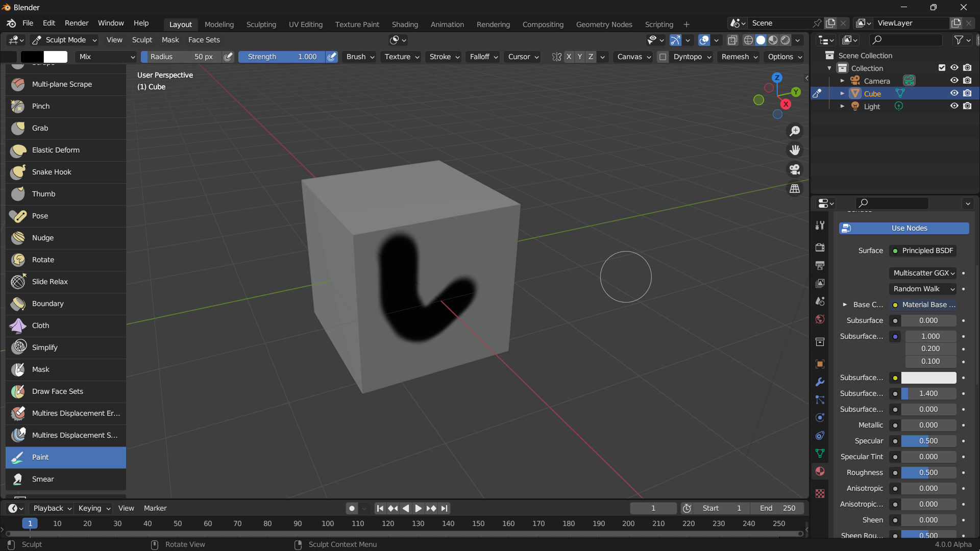The height and width of the screenshot is (551, 980).
Task: Select the Multi-plane Scrape brush
Action: click(x=66, y=84)
